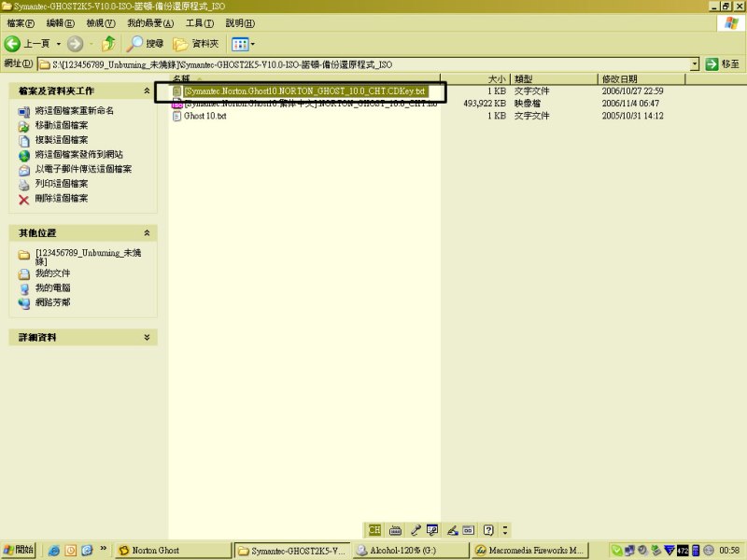747x560 pixels.
Task: Go to 網路芳鄰 (Network Places)
Action: pos(52,301)
